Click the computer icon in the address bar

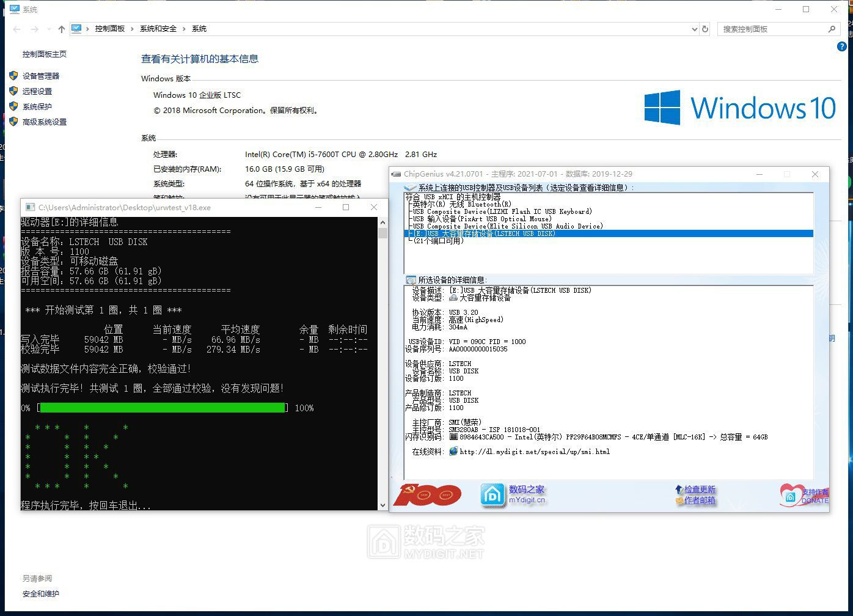76,28
